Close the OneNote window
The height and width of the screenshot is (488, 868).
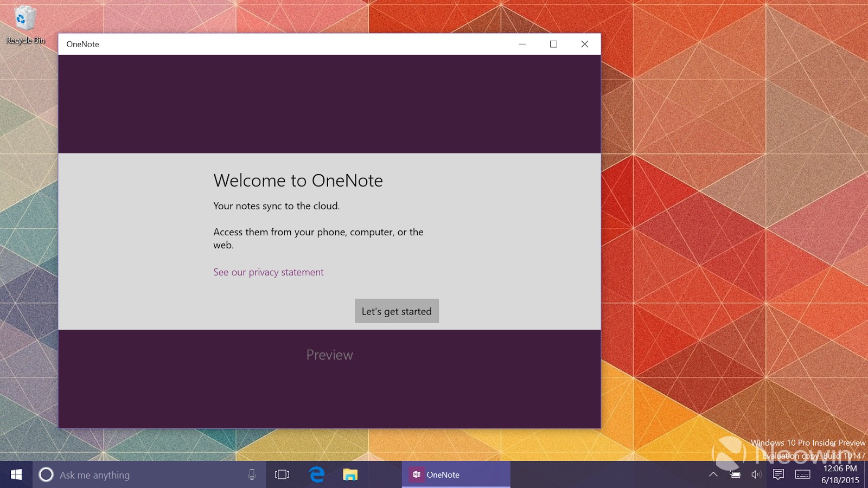click(585, 44)
